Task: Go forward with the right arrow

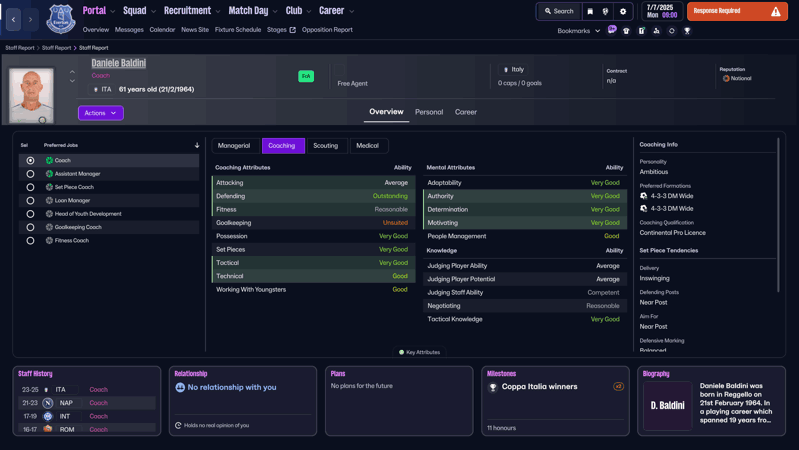Action: click(x=31, y=19)
